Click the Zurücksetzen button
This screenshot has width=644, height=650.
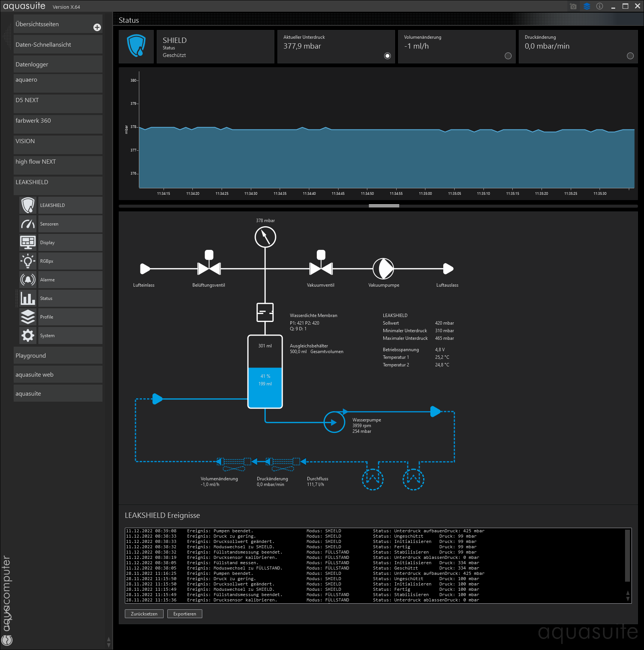[x=144, y=614]
